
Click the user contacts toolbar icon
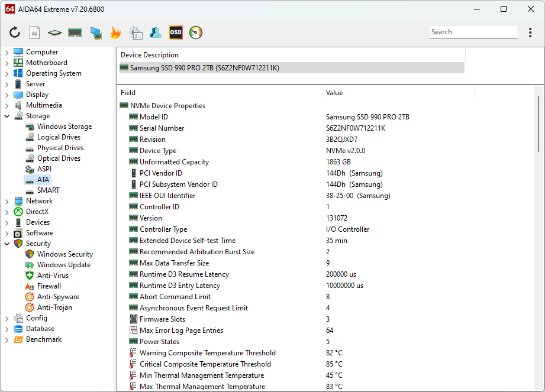point(156,33)
